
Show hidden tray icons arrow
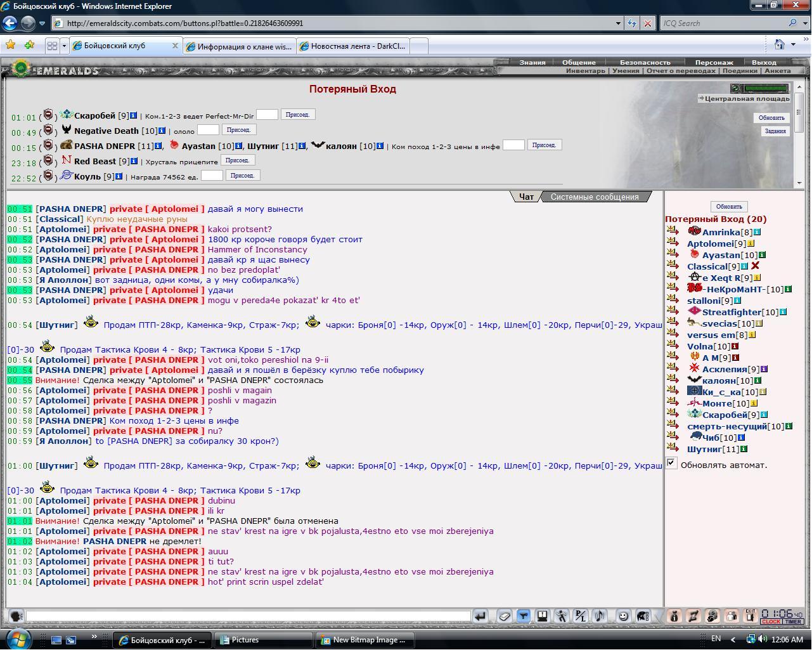[733, 639]
